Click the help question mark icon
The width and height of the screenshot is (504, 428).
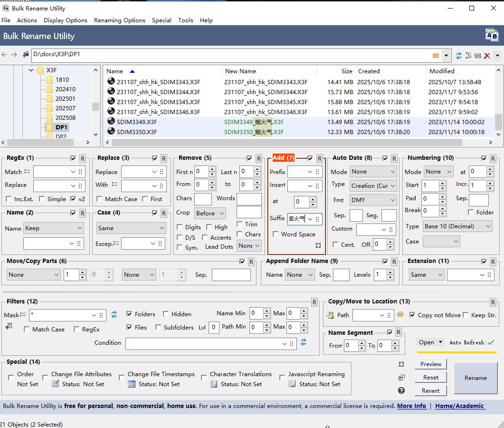[x=401, y=390]
